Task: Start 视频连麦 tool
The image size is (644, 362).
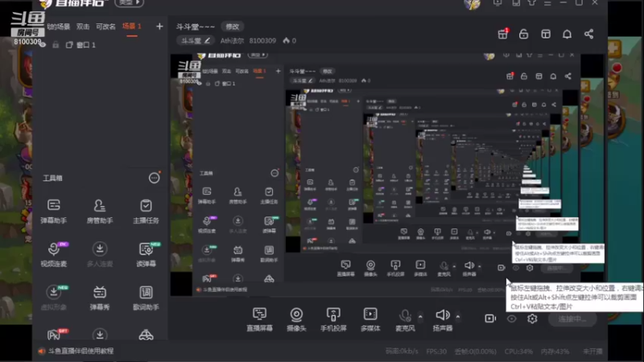Action: [54, 254]
